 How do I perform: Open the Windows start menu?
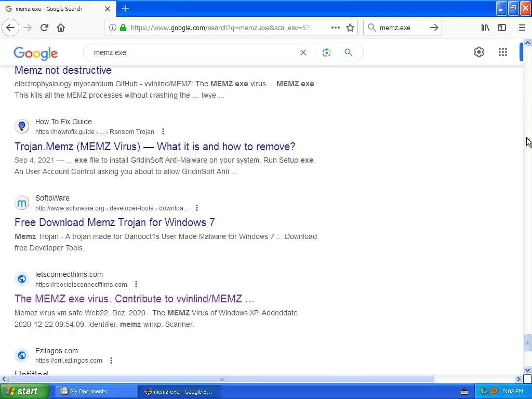pyautogui.click(x=24, y=392)
